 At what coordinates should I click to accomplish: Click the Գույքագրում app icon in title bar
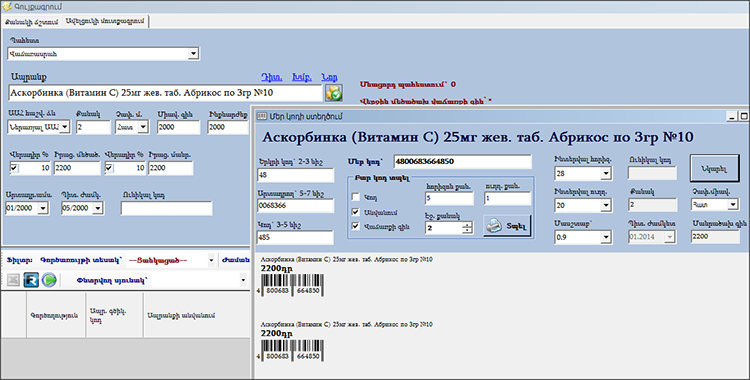7,7
